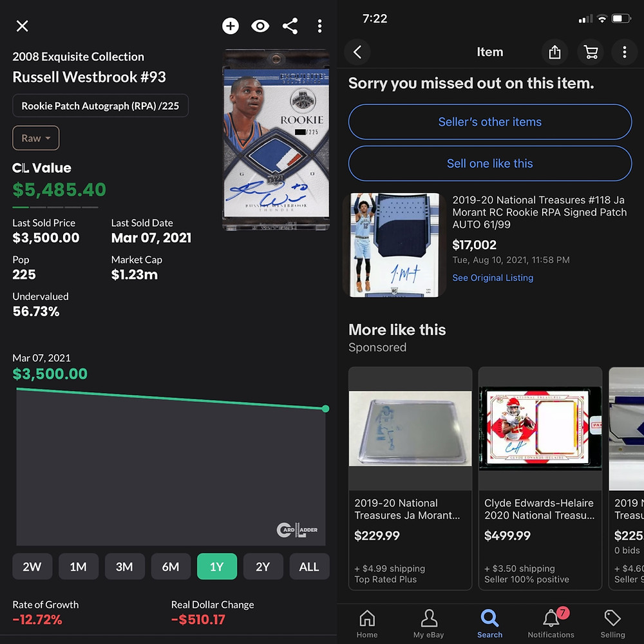This screenshot has height=644, width=644.
Task: Tap Sell one like this
Action: [490, 164]
